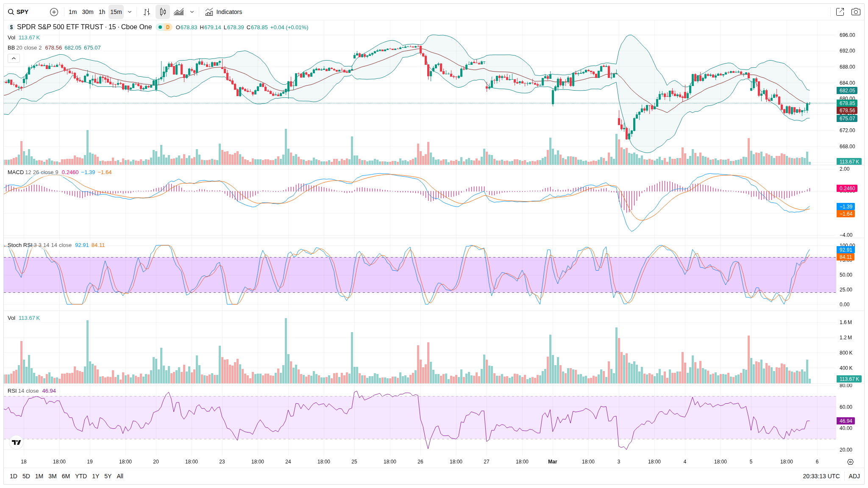Open chart settings gear near time axis

(850, 462)
